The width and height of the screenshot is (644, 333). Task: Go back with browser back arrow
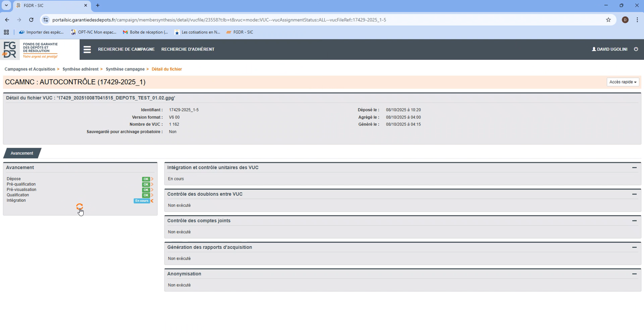pos(7,20)
